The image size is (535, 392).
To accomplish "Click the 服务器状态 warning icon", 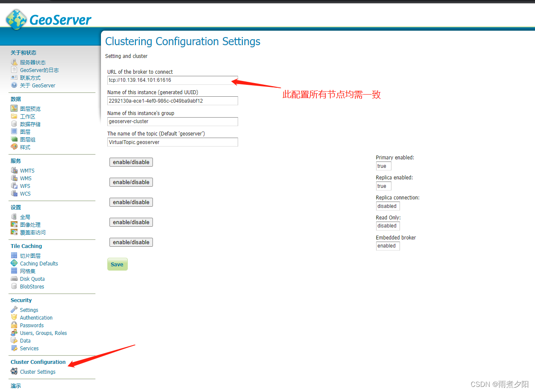I will [x=14, y=62].
